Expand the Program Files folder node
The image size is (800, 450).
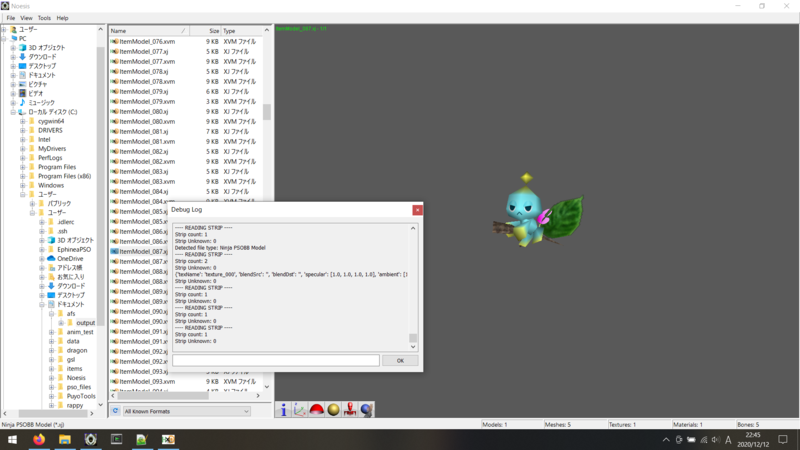point(22,167)
